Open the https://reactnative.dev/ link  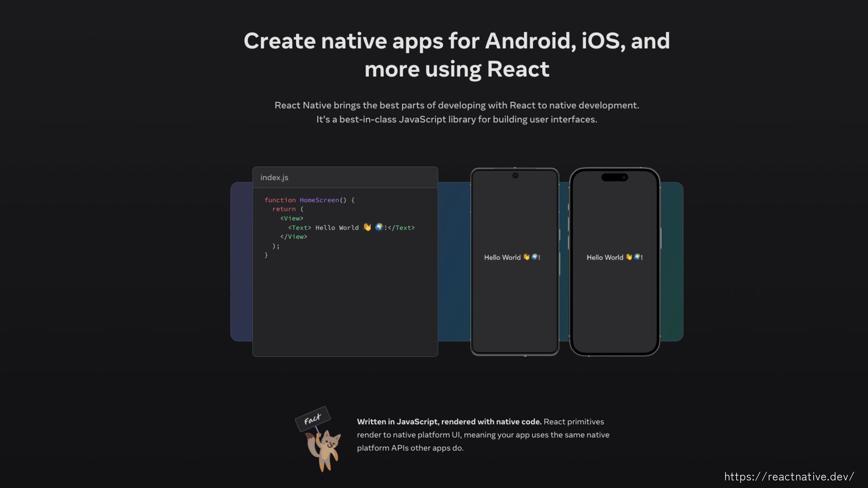click(789, 476)
